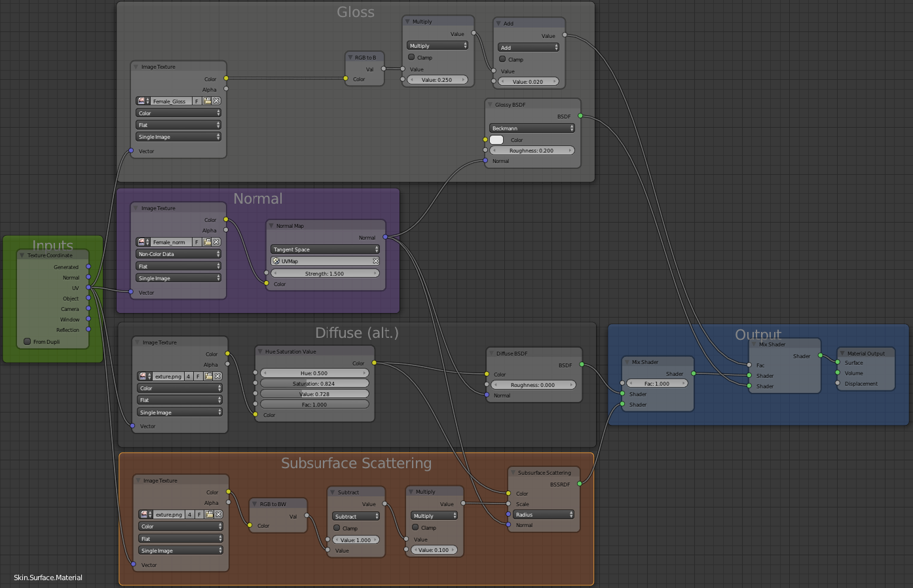Collapse the Hue Saturation Value node
Image resolution: width=913 pixels, height=588 pixels.
tap(260, 352)
